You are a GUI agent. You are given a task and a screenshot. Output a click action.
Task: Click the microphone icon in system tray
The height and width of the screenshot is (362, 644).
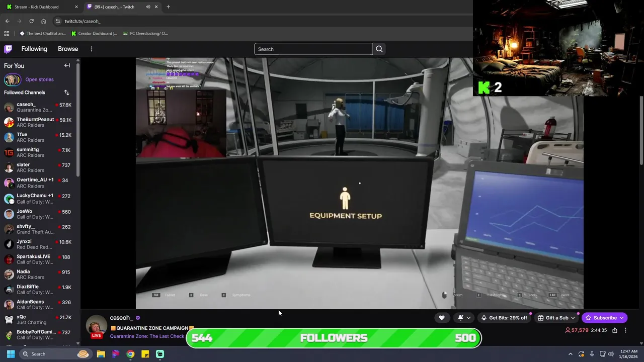point(592,354)
